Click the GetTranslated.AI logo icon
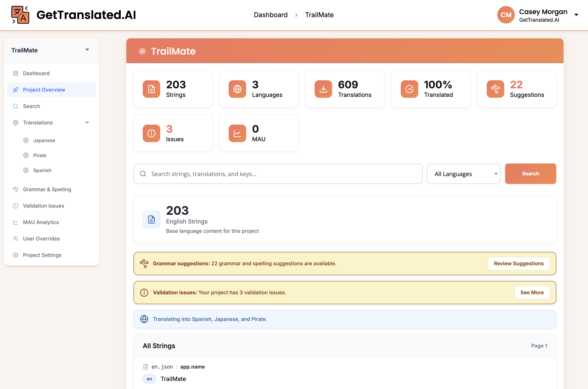This screenshot has height=389, width=588. tap(20, 15)
